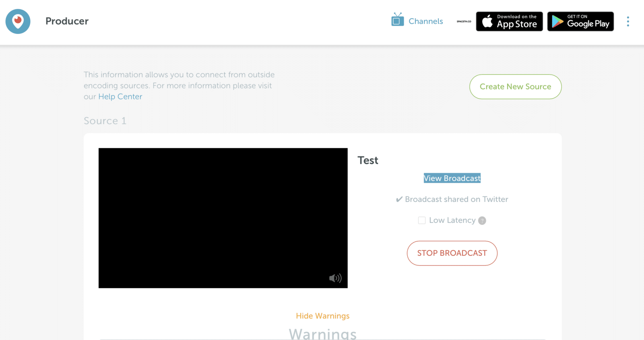Collapse warnings via Hide Warnings

coord(322,316)
